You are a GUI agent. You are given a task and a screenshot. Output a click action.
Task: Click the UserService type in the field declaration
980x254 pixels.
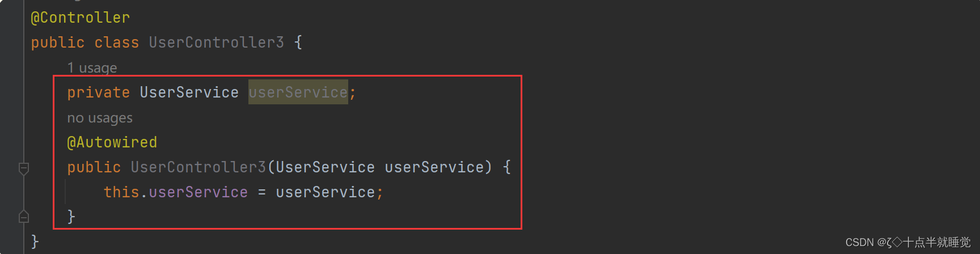pos(189,92)
